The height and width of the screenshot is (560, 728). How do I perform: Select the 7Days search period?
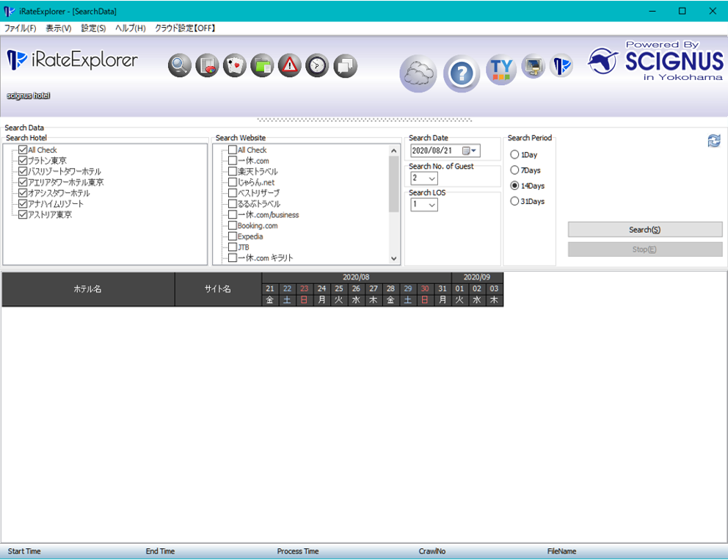click(514, 170)
